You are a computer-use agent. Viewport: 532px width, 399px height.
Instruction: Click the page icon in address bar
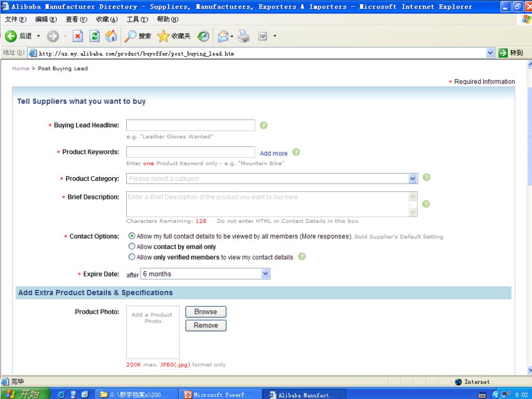point(33,53)
